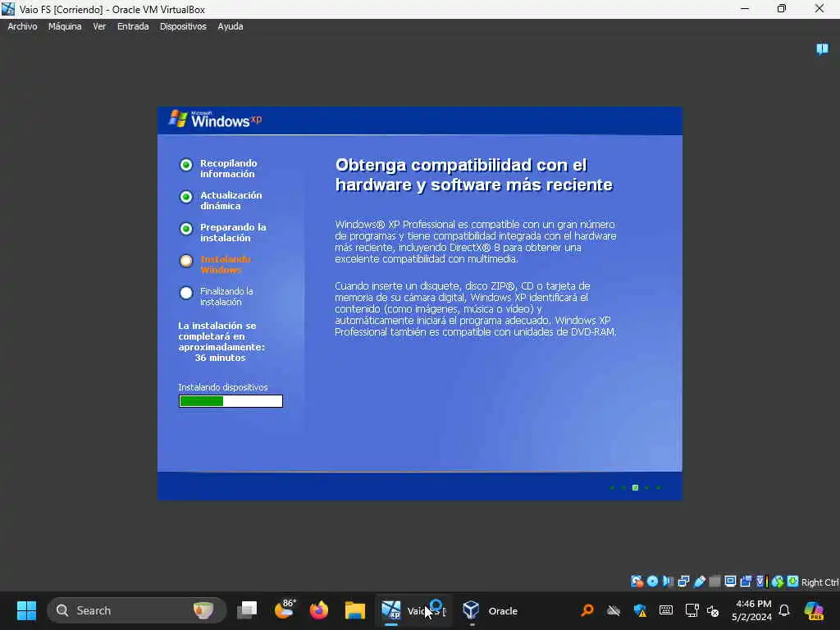The height and width of the screenshot is (630, 840).
Task: Click the optical disc status icon
Action: coord(652,582)
